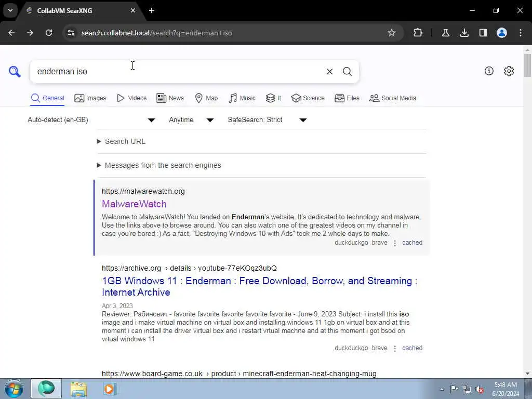Click the browser icon in taskbar
This screenshot has width=532, height=399.
point(46,389)
